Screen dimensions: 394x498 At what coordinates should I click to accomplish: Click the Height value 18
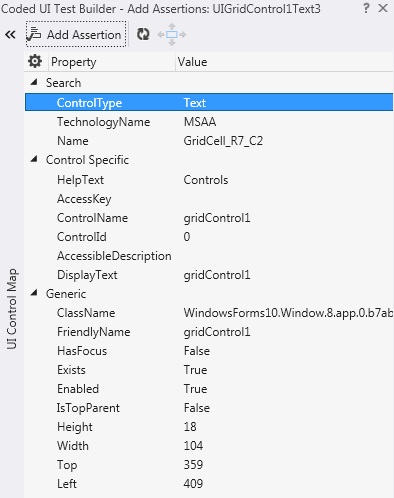(190, 427)
